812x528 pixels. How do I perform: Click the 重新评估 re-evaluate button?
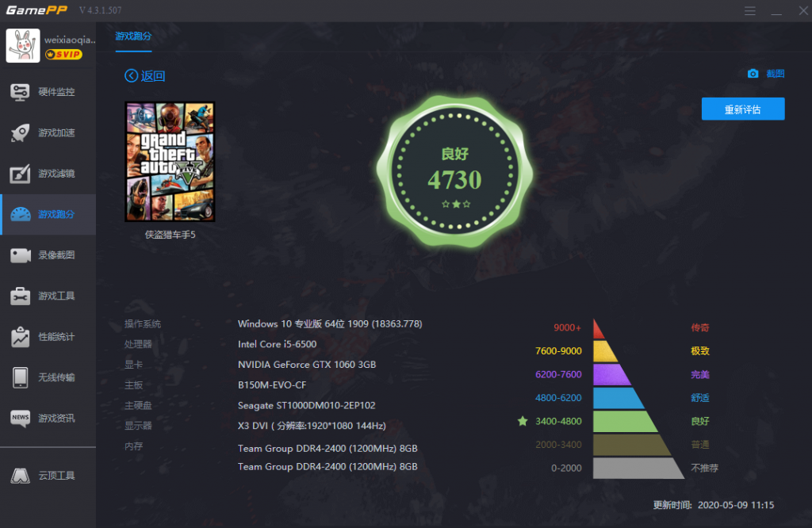pos(742,109)
